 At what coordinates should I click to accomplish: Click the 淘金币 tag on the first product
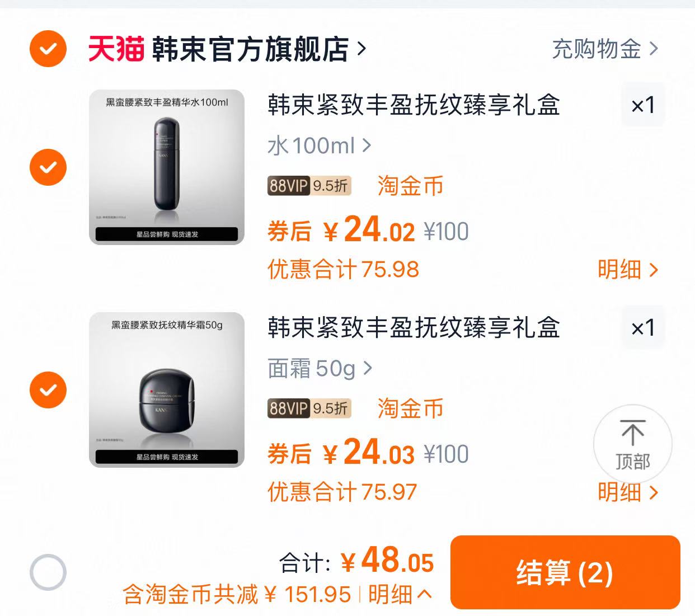pos(409,186)
